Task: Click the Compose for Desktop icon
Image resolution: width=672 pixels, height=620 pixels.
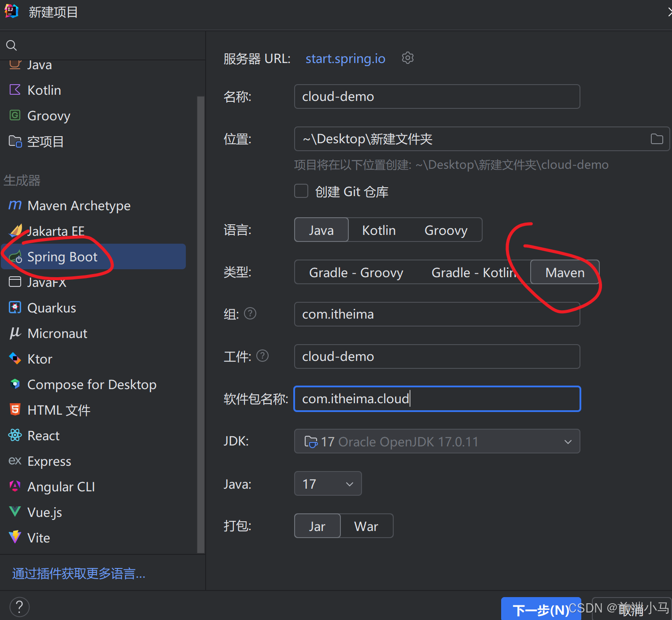Action: point(15,384)
